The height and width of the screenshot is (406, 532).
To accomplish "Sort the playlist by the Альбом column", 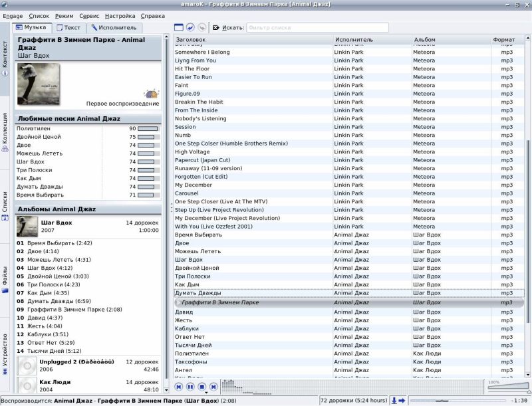I will (x=452, y=40).
